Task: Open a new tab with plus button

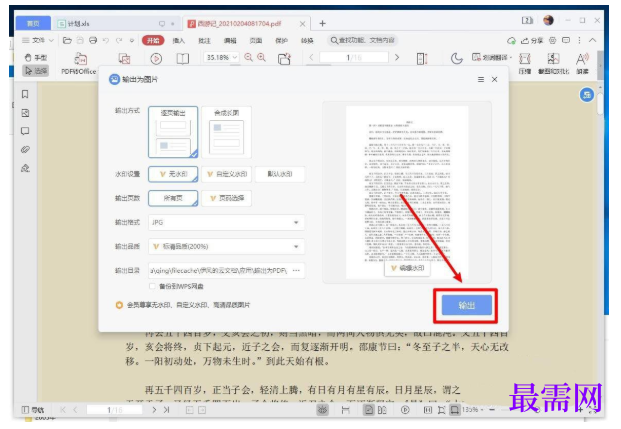Action: [x=322, y=24]
